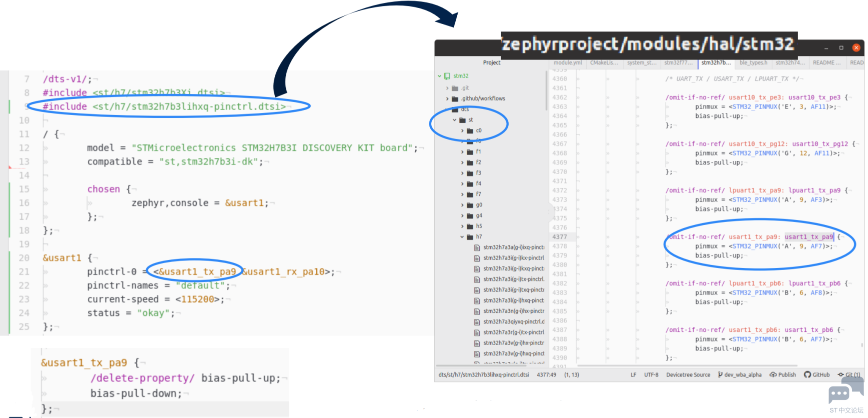Viewport: 868px width, 418px height.
Task: Switch to the CMakeLis... tab
Action: pos(604,62)
